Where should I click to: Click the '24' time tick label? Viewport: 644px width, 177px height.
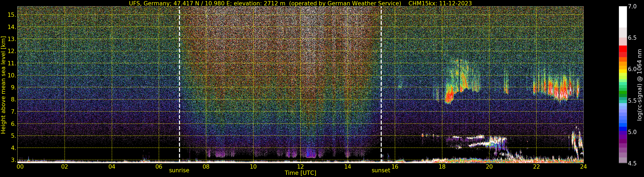[x=583, y=166]
